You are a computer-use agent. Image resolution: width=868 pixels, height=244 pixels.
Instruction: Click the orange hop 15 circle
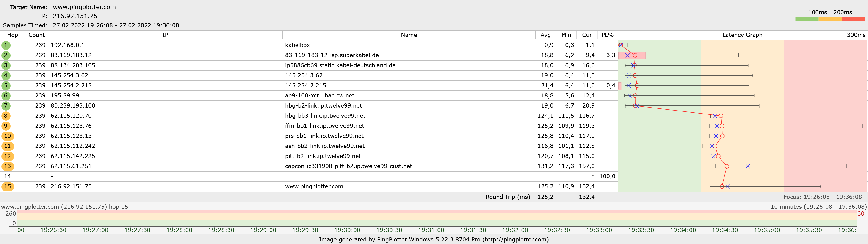7,187
